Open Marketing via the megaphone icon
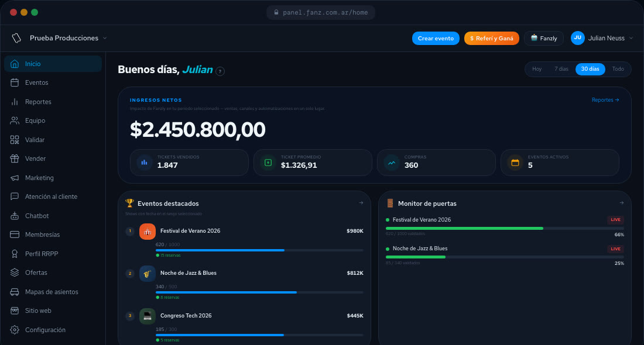This screenshot has width=644, height=345. [15, 178]
